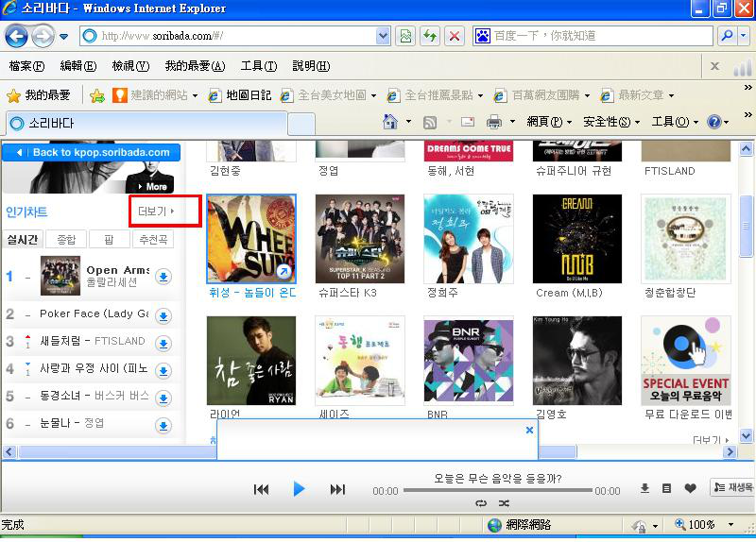Expand the Print dropdown arrow
Viewport: 756px width, 542px height.
pos(512,122)
